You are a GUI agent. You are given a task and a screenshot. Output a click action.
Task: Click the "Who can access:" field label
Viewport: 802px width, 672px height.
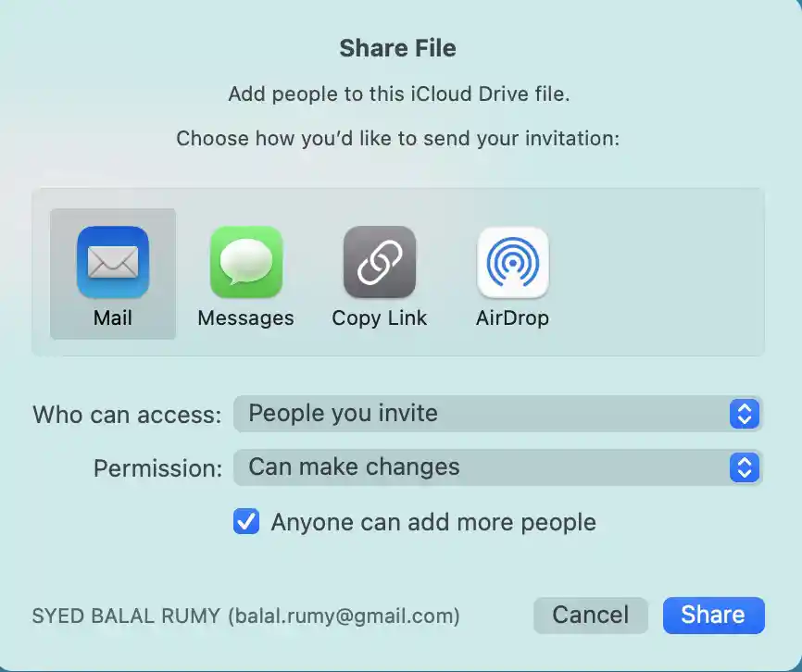tap(128, 415)
